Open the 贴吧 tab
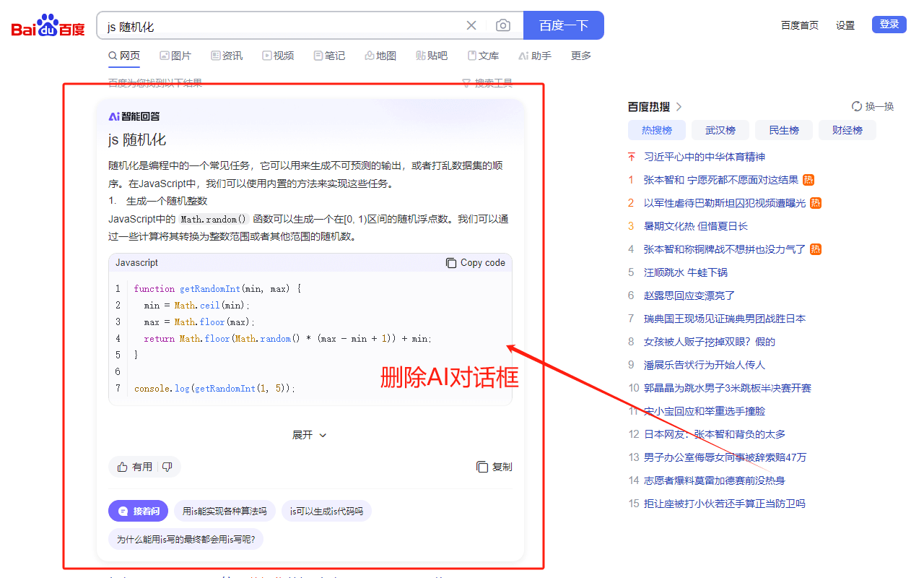Viewport: 924px width, 578px height. point(432,56)
